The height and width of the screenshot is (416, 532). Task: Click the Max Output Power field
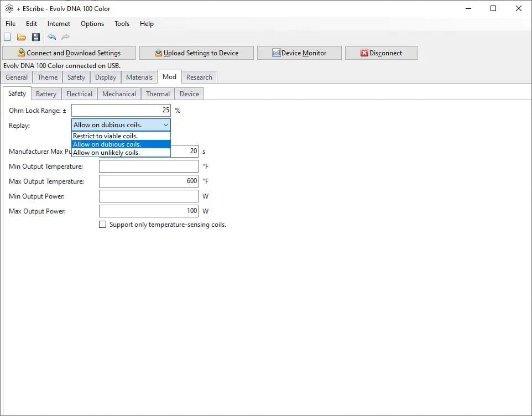(x=149, y=211)
